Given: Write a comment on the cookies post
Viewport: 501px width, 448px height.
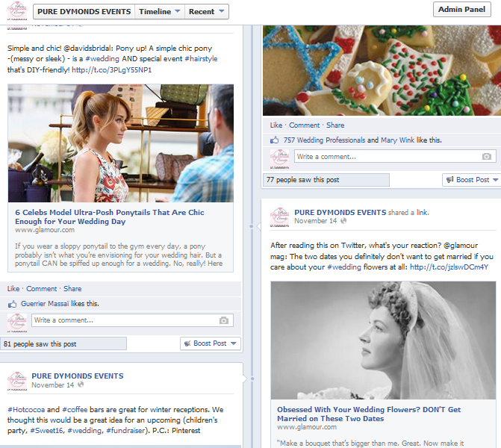Looking at the screenshot, I should [395, 157].
